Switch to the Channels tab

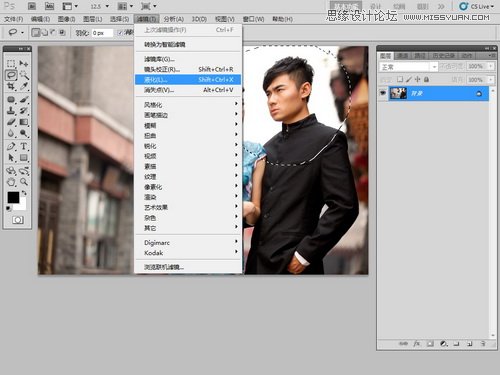[402, 56]
